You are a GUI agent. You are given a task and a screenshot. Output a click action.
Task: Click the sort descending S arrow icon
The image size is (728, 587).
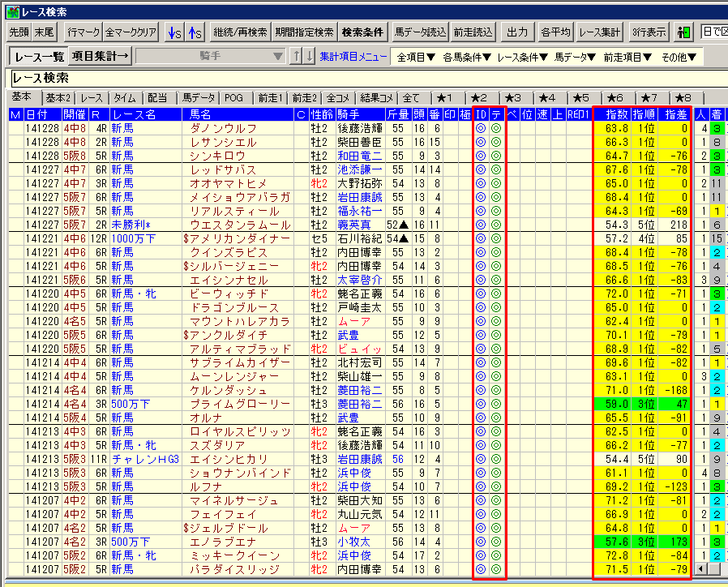[174, 32]
